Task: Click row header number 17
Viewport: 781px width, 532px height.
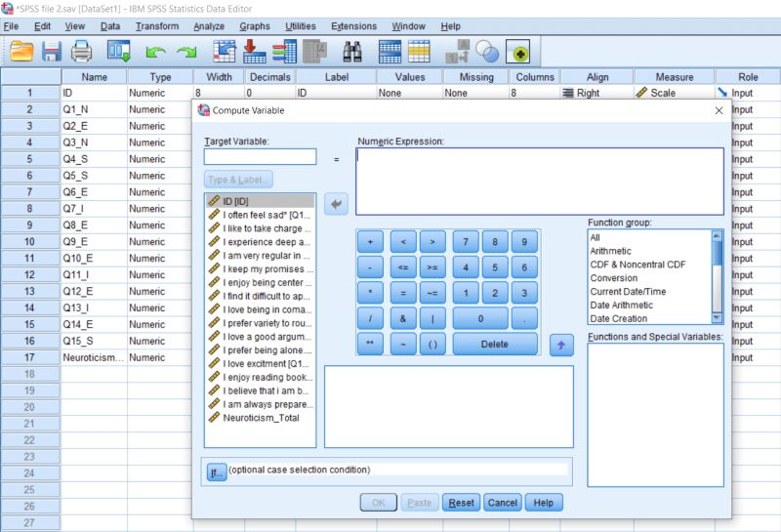Action: (30, 357)
